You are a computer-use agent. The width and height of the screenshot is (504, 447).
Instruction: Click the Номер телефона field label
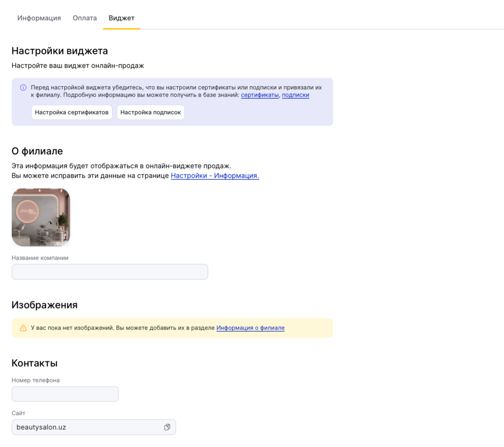click(x=35, y=380)
